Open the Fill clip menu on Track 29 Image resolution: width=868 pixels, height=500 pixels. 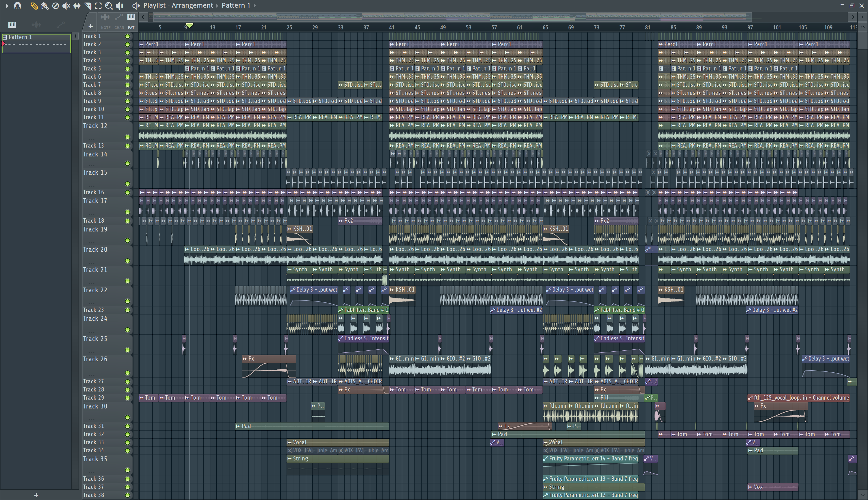point(597,398)
